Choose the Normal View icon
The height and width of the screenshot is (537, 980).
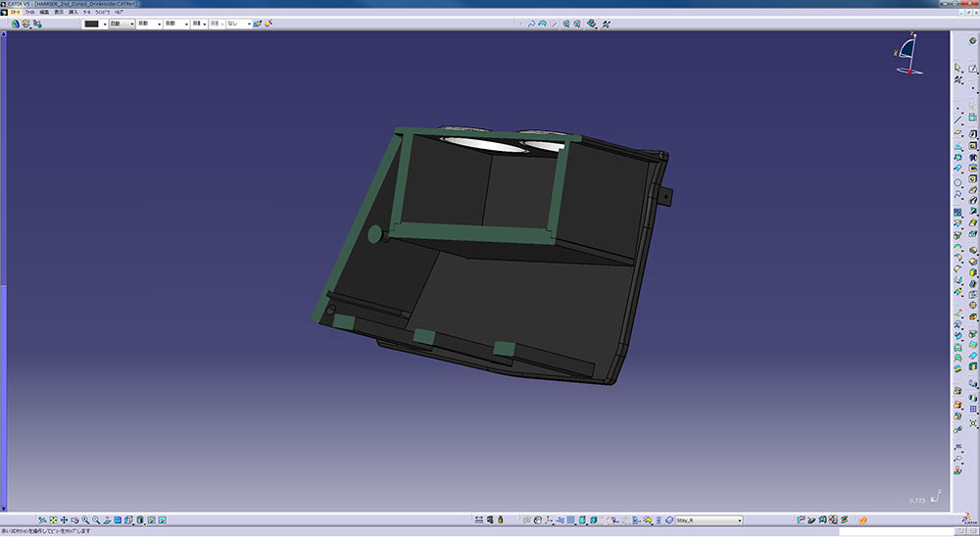107,519
